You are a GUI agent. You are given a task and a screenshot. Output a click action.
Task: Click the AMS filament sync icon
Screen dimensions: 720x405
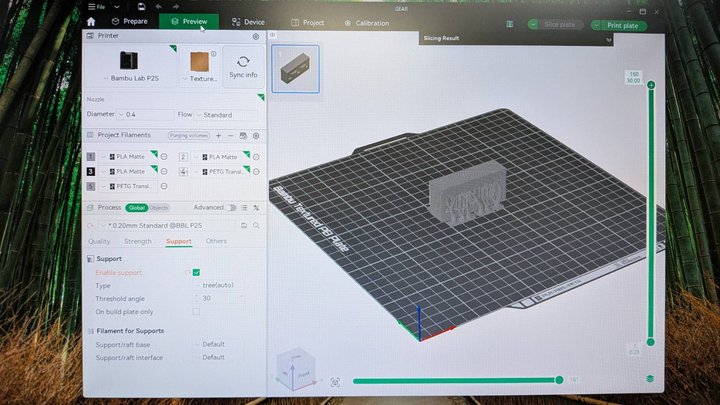tap(243, 135)
